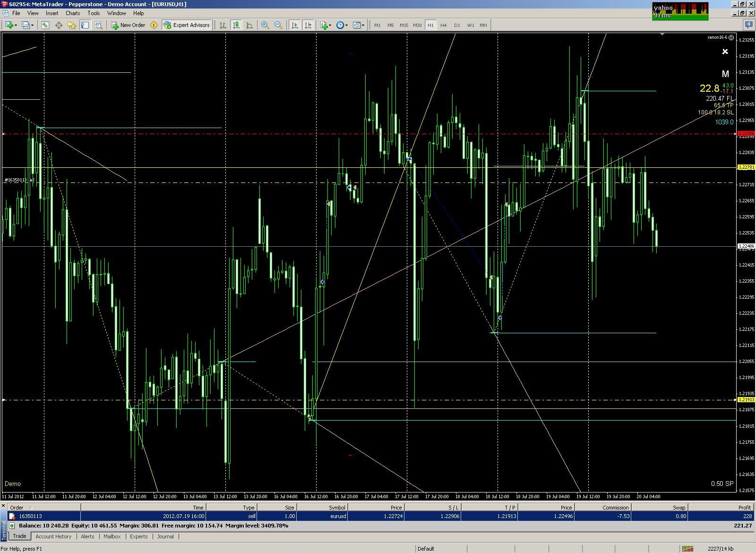756x553 pixels.
Task: Expand the chart Templates dropdown arrow
Action: pyautogui.click(x=363, y=25)
